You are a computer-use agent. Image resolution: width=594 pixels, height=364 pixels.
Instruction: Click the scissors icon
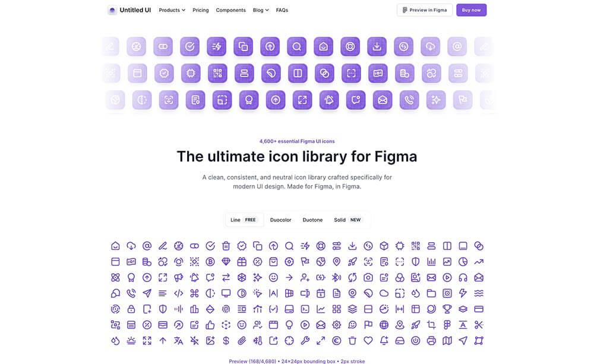pyautogui.click(x=479, y=325)
